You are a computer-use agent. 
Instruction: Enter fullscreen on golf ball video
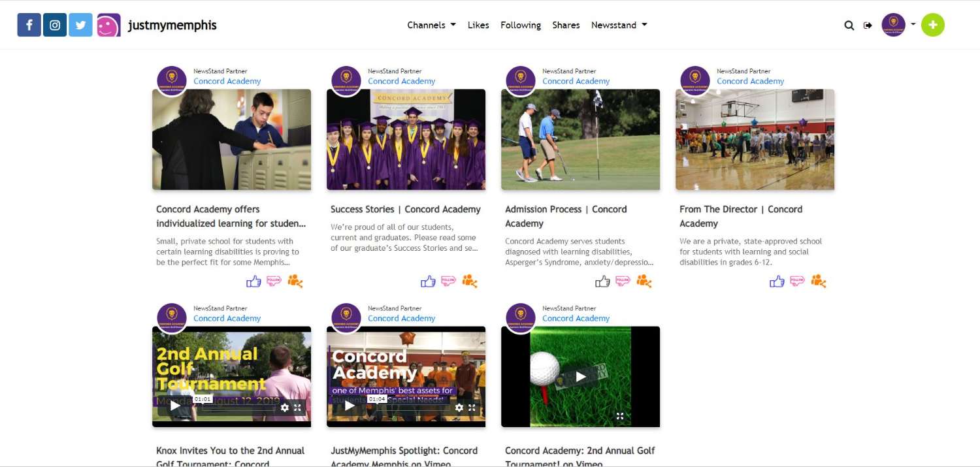coord(620,415)
